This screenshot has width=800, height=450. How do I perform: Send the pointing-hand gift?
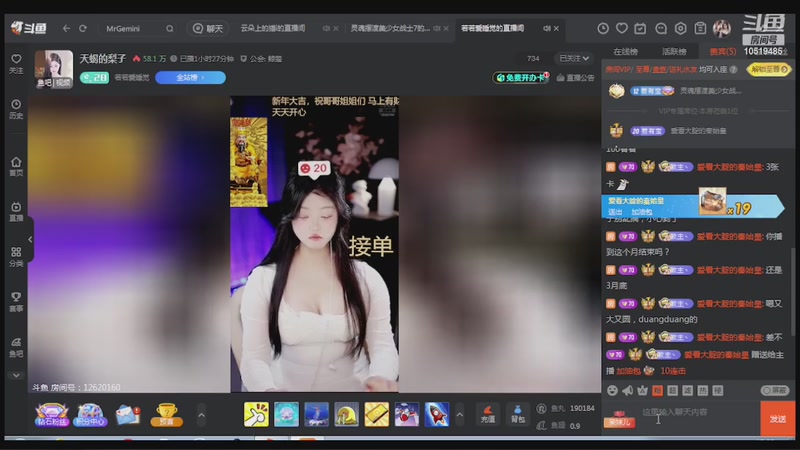click(256, 414)
